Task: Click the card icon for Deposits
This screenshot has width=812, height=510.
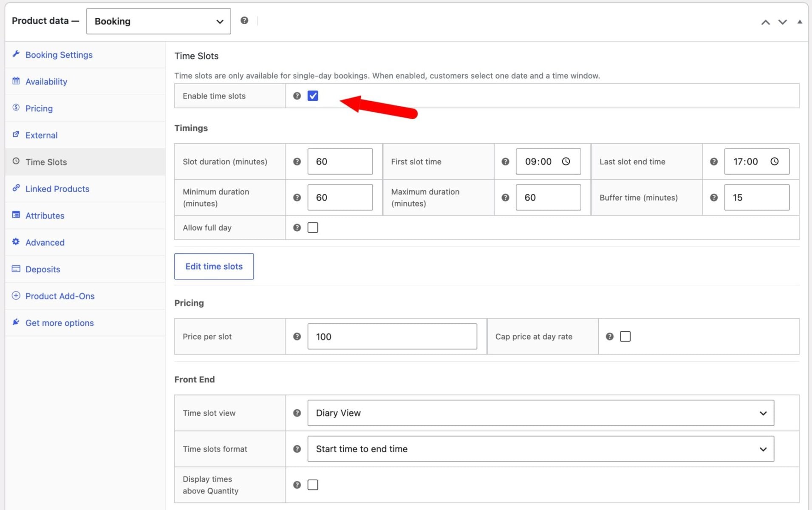Action: (x=16, y=269)
